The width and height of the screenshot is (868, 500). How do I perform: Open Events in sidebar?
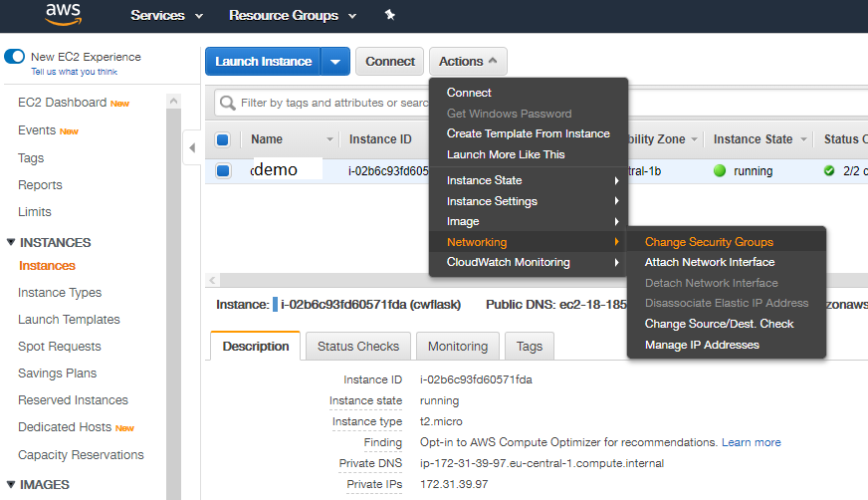[37, 130]
